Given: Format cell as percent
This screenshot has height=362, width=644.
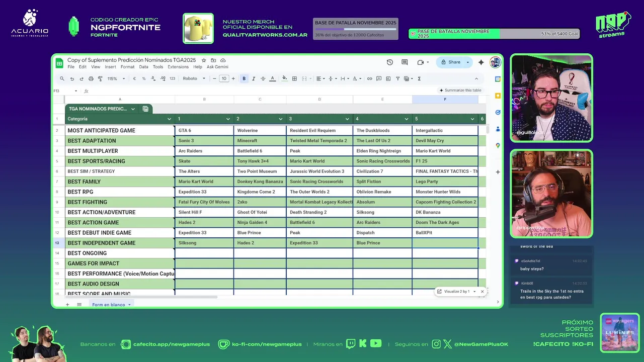Looking at the screenshot, I should point(144,78).
